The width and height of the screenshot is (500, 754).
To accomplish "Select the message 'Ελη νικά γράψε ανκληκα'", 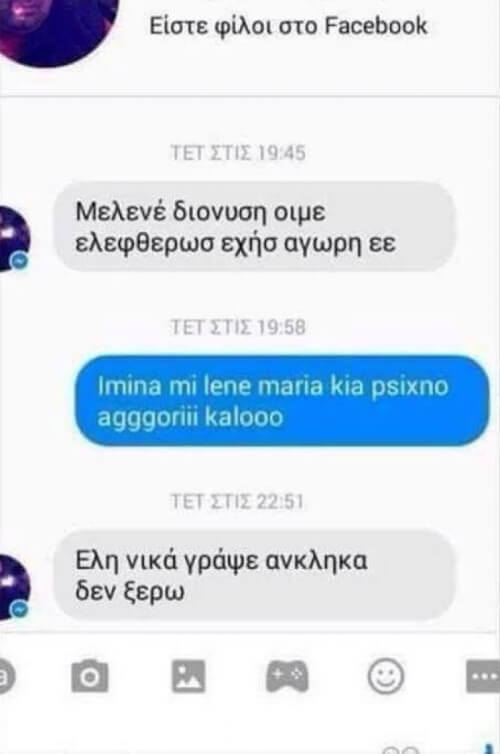I will click(254, 575).
